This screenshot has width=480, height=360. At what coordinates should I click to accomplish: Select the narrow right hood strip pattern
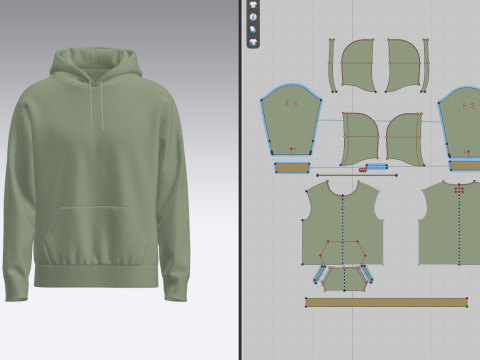click(426, 66)
